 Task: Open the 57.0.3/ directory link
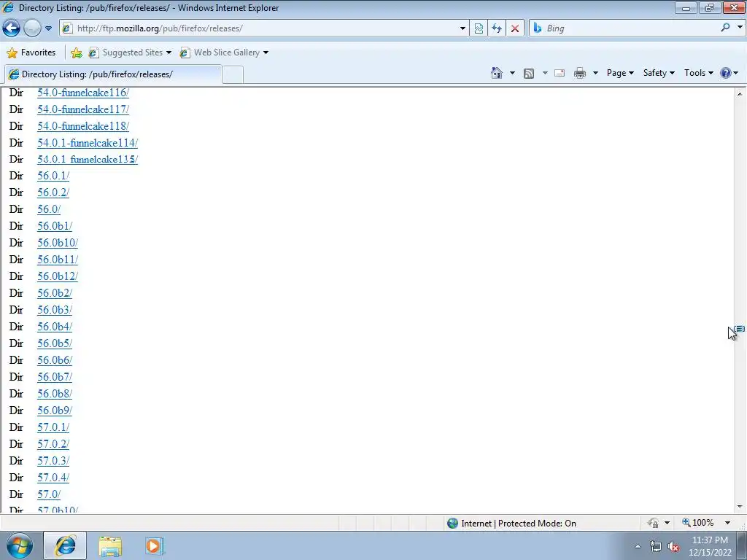pos(53,461)
